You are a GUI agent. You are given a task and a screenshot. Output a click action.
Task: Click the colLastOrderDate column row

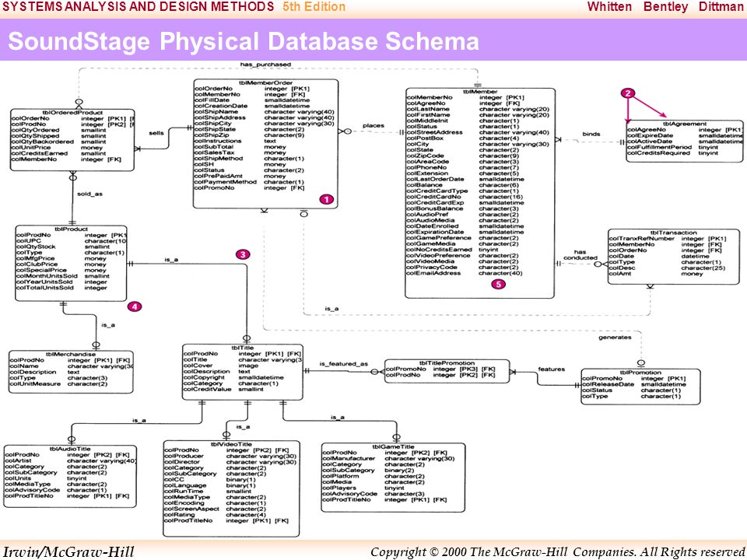[x=465, y=179]
